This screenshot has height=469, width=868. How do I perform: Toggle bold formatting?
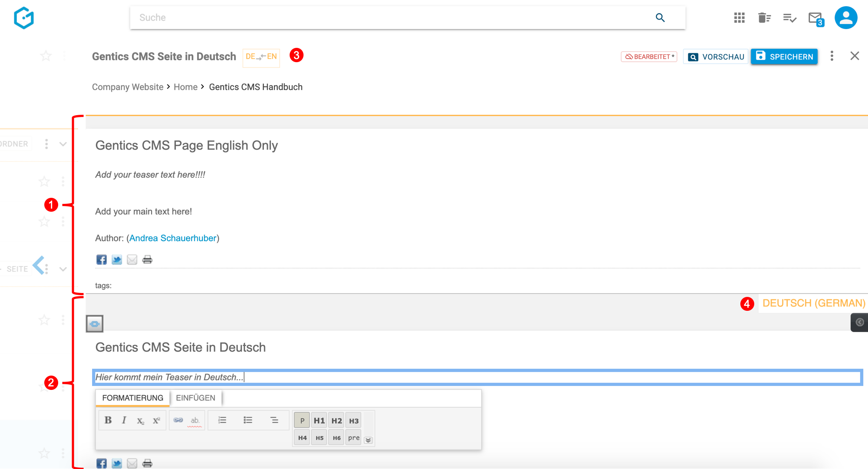[108, 420]
